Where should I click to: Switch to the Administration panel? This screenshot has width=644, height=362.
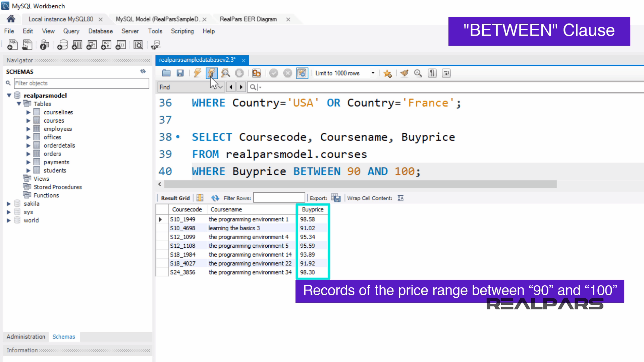click(x=25, y=337)
